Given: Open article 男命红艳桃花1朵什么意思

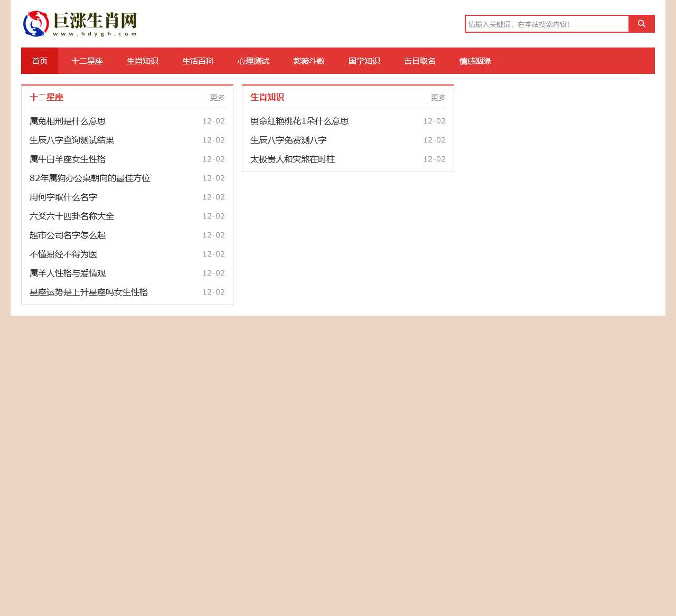Looking at the screenshot, I should [x=299, y=121].
